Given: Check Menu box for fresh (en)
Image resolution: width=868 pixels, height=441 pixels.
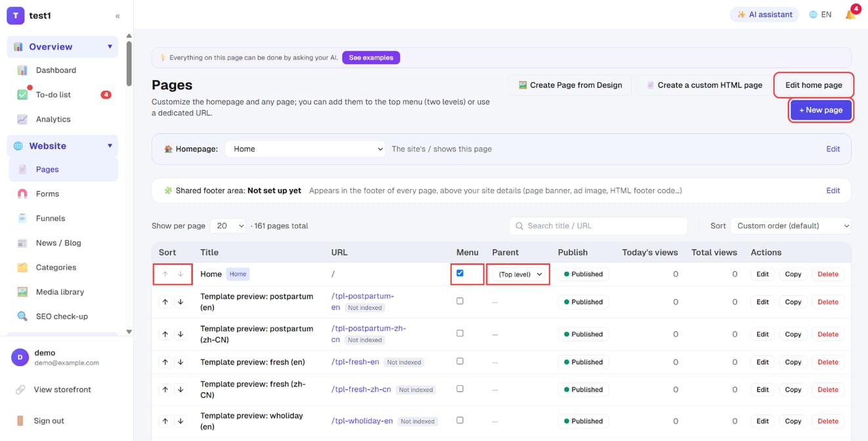Looking at the screenshot, I should point(460,361).
